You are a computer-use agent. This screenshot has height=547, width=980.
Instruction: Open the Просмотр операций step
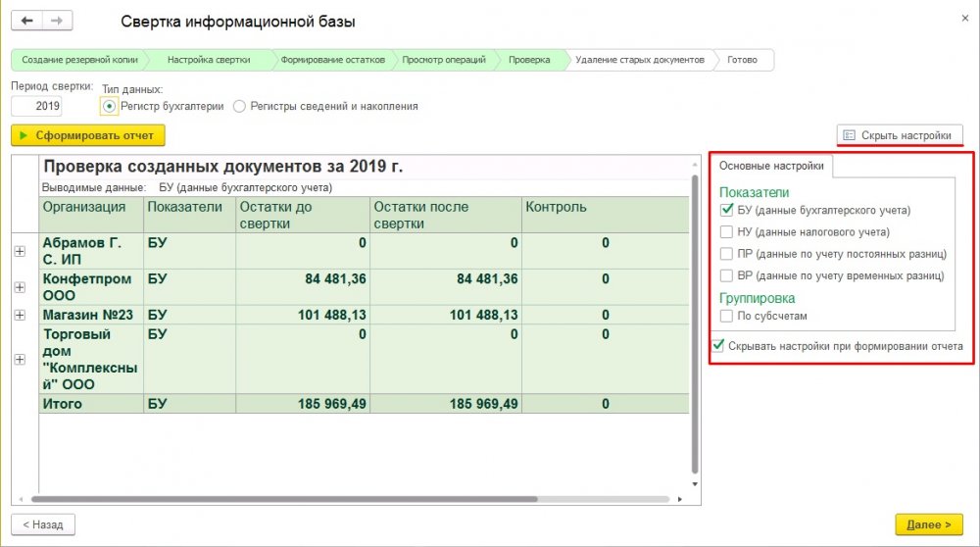click(x=444, y=60)
